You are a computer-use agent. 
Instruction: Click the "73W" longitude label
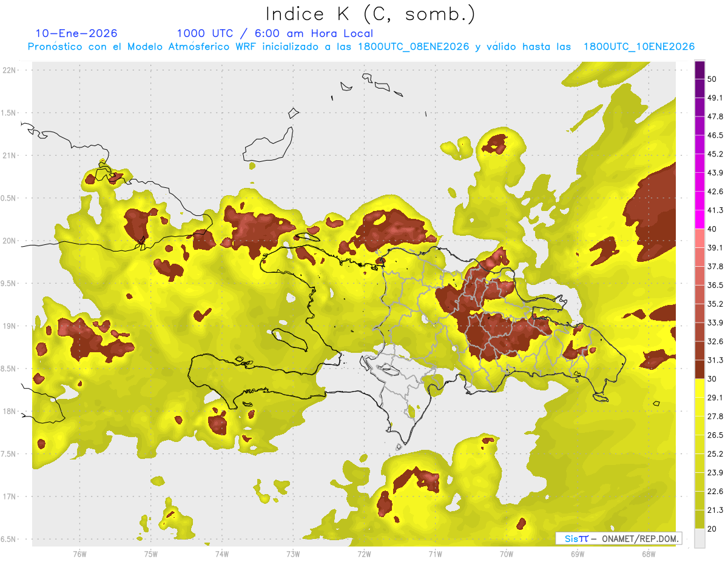(x=293, y=554)
